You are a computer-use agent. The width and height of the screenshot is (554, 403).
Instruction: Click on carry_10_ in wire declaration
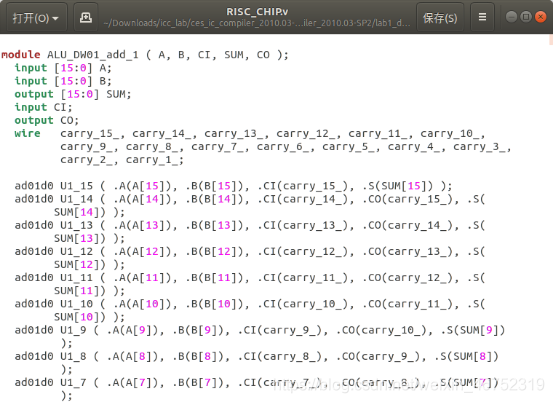pyautogui.click(x=450, y=134)
